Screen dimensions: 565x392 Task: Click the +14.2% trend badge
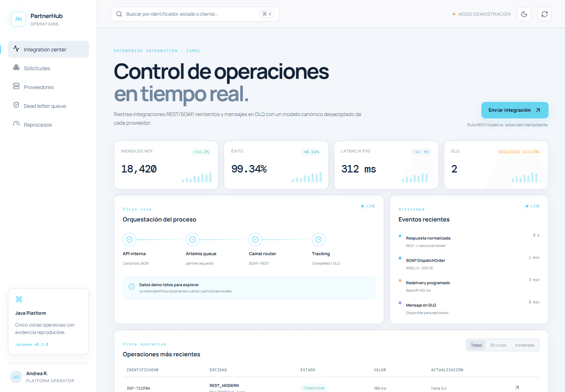pyautogui.click(x=201, y=152)
